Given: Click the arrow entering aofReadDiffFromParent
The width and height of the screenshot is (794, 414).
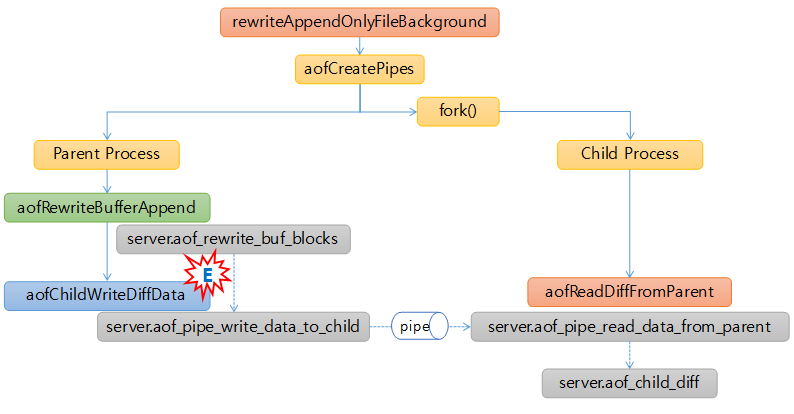Looking at the screenshot, I should pyautogui.click(x=630, y=272).
